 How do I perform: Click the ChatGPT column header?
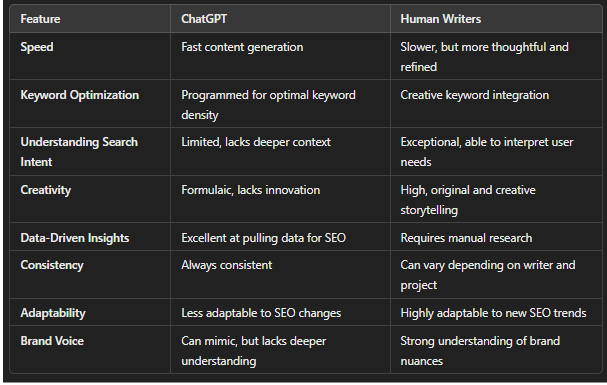click(204, 19)
